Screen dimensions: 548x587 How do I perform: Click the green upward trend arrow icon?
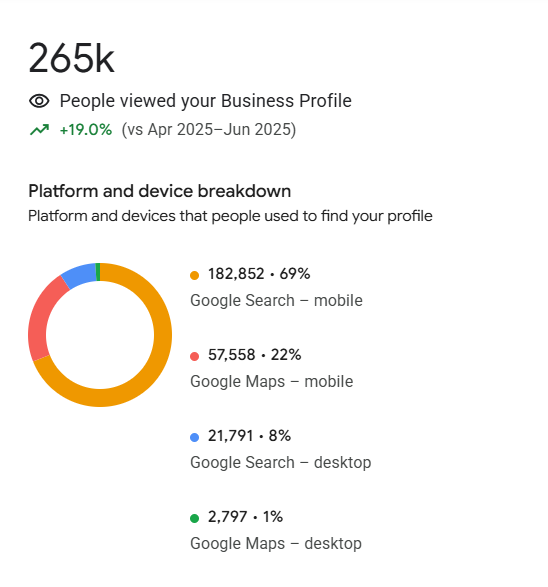39,130
